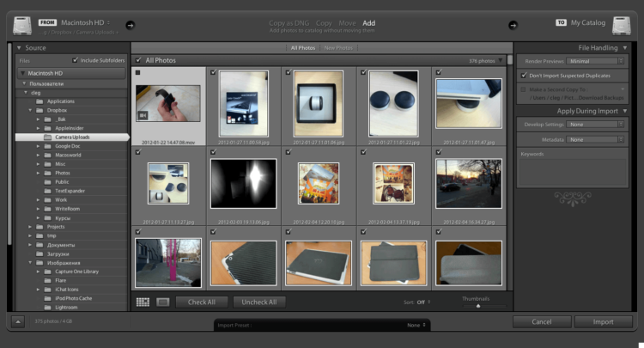Expand the Google Doc folder
Image resolution: width=644 pixels, height=348 pixels.
coord(38,146)
